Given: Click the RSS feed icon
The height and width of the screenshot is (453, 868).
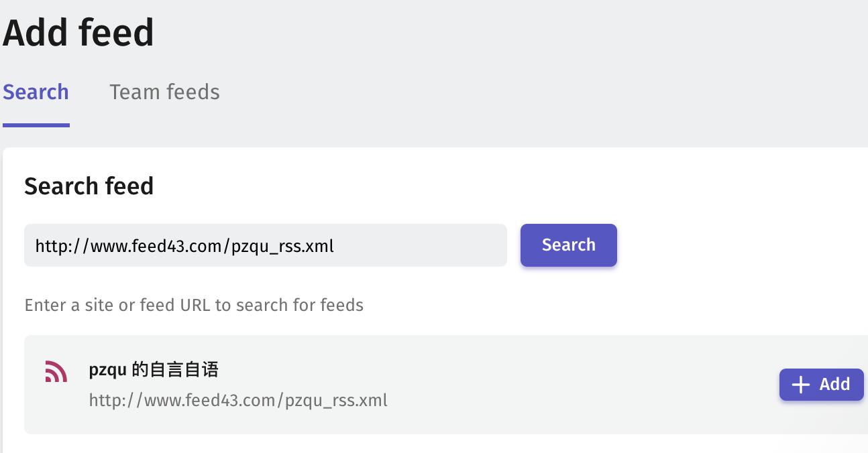Looking at the screenshot, I should [56, 371].
